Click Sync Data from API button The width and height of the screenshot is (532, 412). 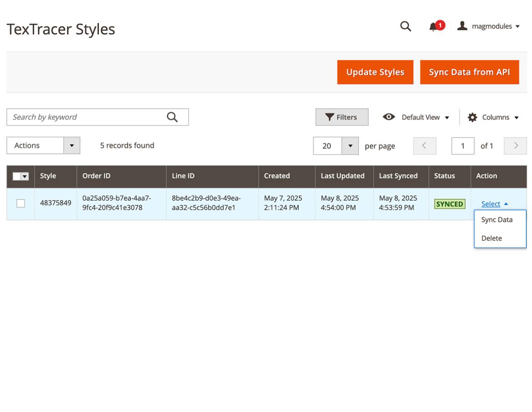tap(469, 72)
